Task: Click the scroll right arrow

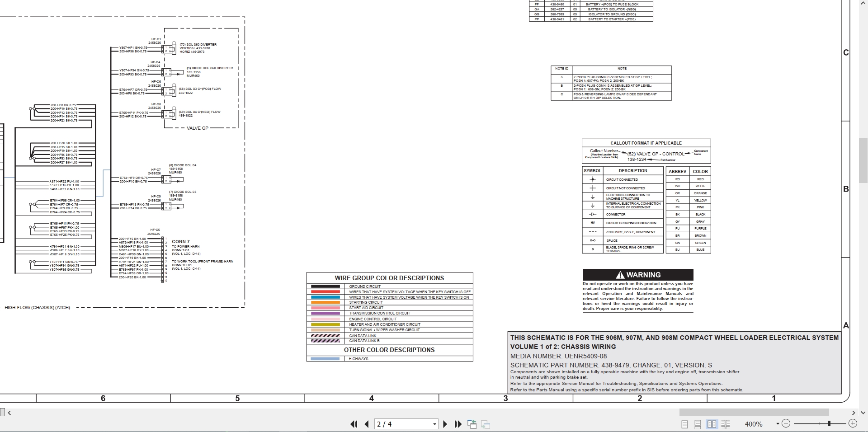Action: (853, 413)
